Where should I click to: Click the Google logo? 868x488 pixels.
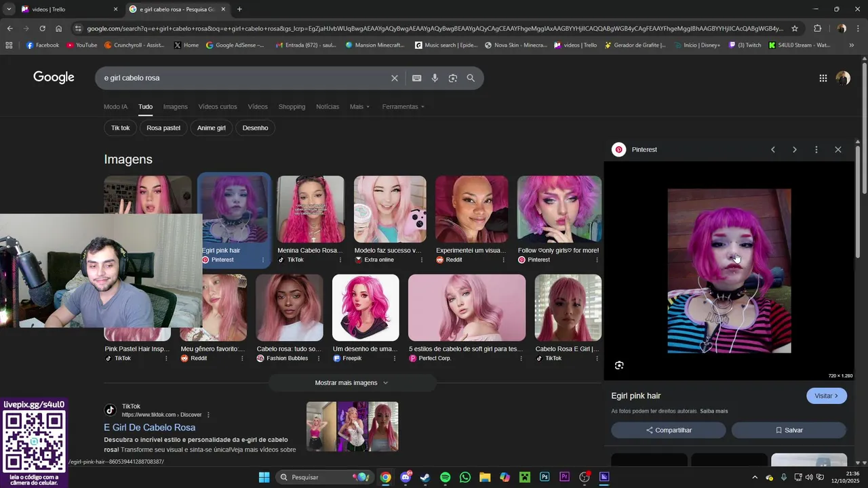click(x=54, y=77)
